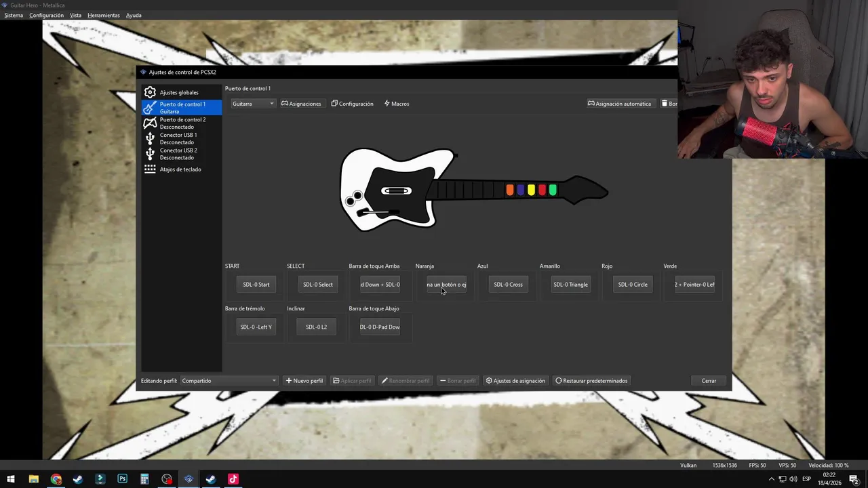Select Puerto de control 2 Desconectado
This screenshot has height=488, width=868.
(x=181, y=123)
